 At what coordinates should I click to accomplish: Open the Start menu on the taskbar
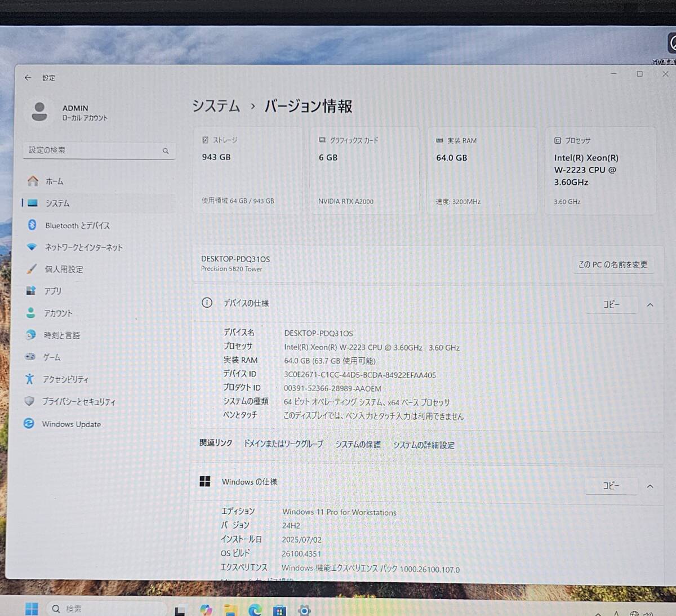32,609
